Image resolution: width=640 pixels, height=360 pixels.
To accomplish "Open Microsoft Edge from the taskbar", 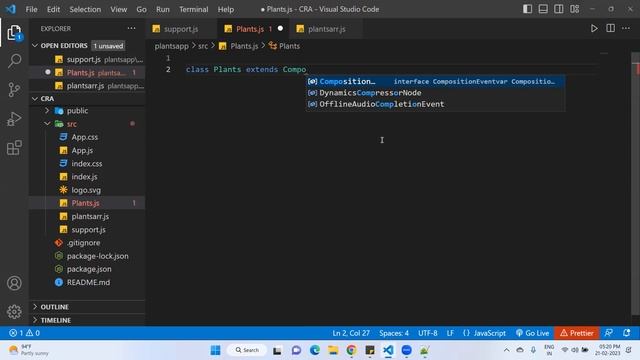I will 314,350.
